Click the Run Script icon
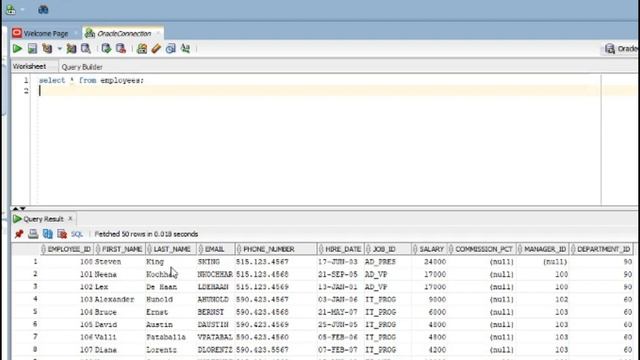This screenshot has width=640, height=360. point(32,49)
